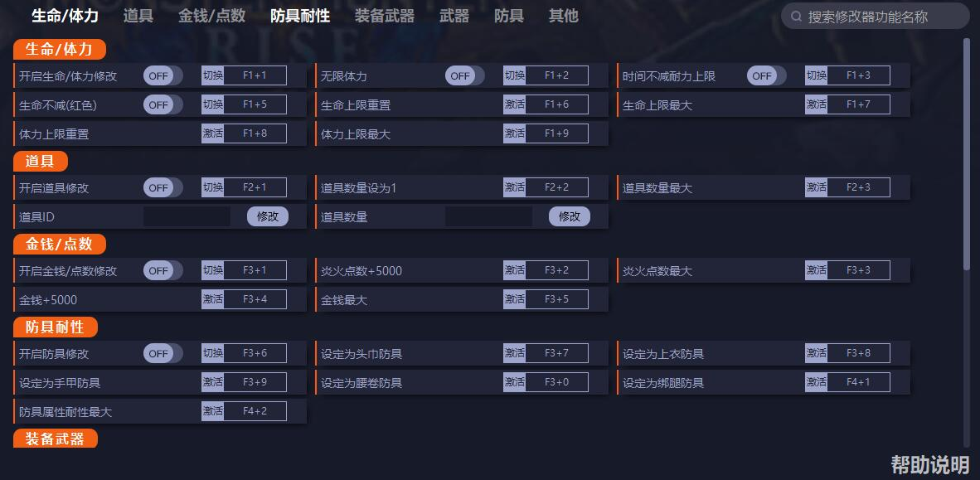The image size is (980, 480).
Task: Switch on 开启金钱/点数修改 toggle
Action: pyautogui.click(x=163, y=271)
